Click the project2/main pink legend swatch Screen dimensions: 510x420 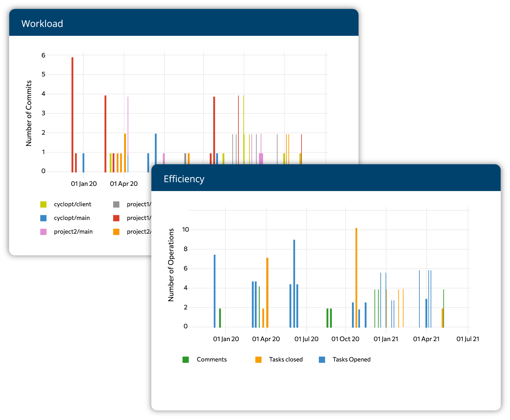click(x=43, y=232)
